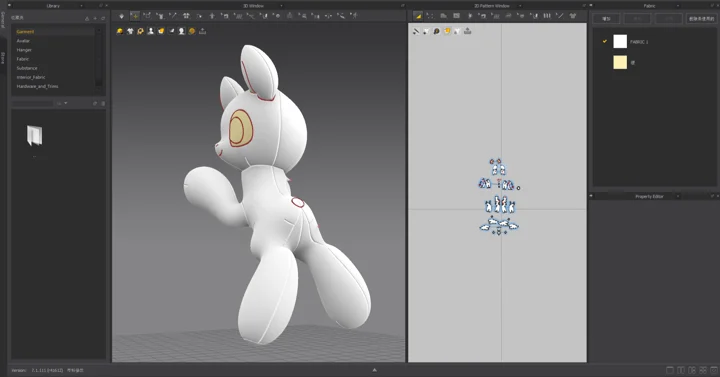The width and height of the screenshot is (720, 377).
Task: Click the pin icon at left of Fabric header
Action: coord(591,6)
